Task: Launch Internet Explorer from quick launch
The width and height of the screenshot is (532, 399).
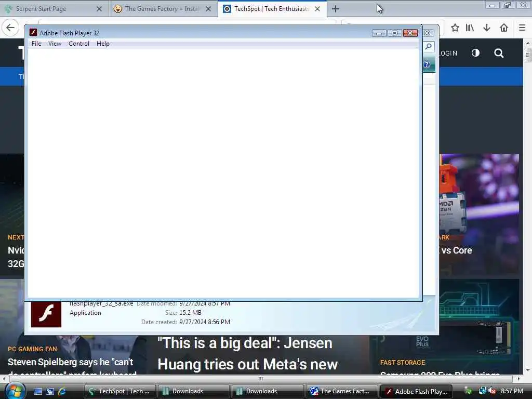Action: tap(62, 391)
